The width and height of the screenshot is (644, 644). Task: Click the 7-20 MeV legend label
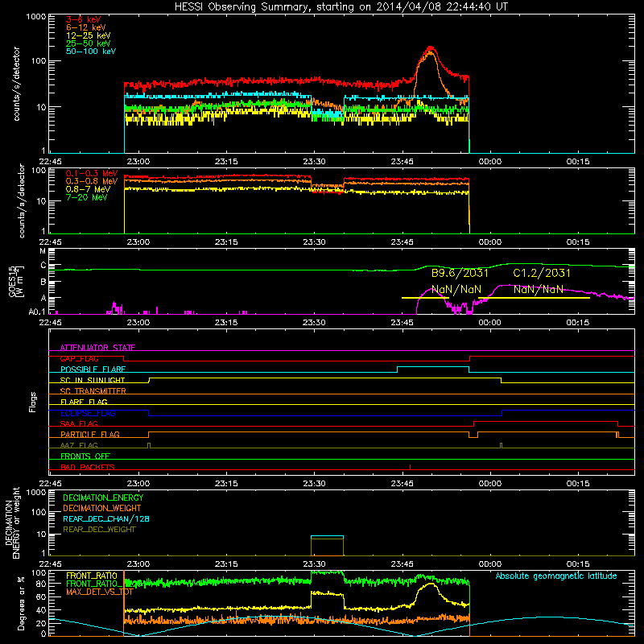[87, 197]
